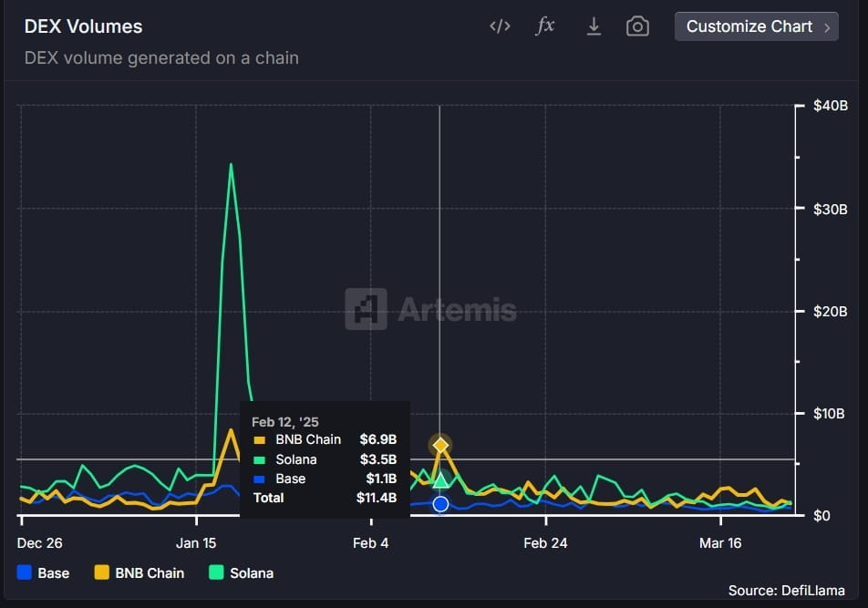Click the fx formula icon
Screen dimensions: 868x608
click(545, 26)
